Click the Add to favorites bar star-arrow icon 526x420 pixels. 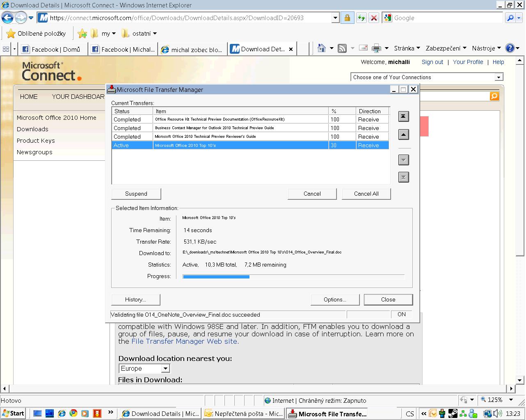[x=82, y=33]
